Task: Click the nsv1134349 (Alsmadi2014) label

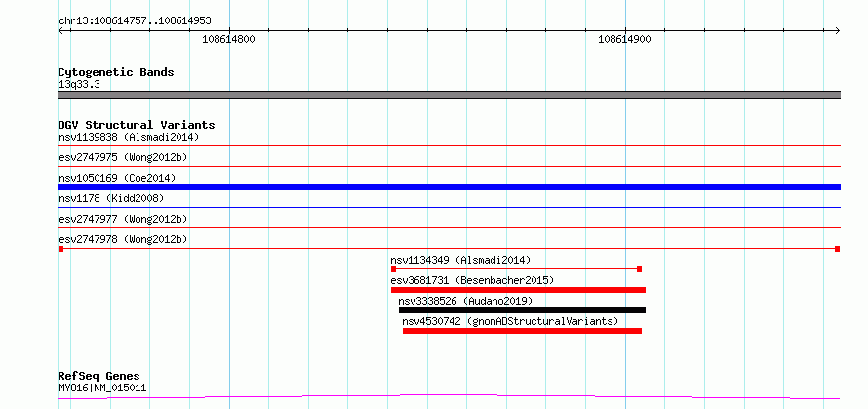Action: (x=460, y=260)
